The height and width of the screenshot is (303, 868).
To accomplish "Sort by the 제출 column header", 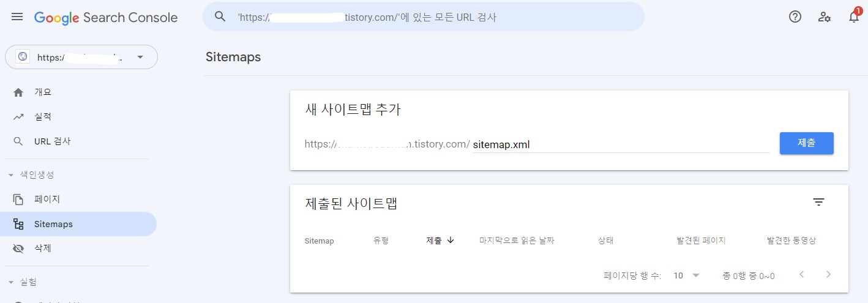I will (434, 241).
